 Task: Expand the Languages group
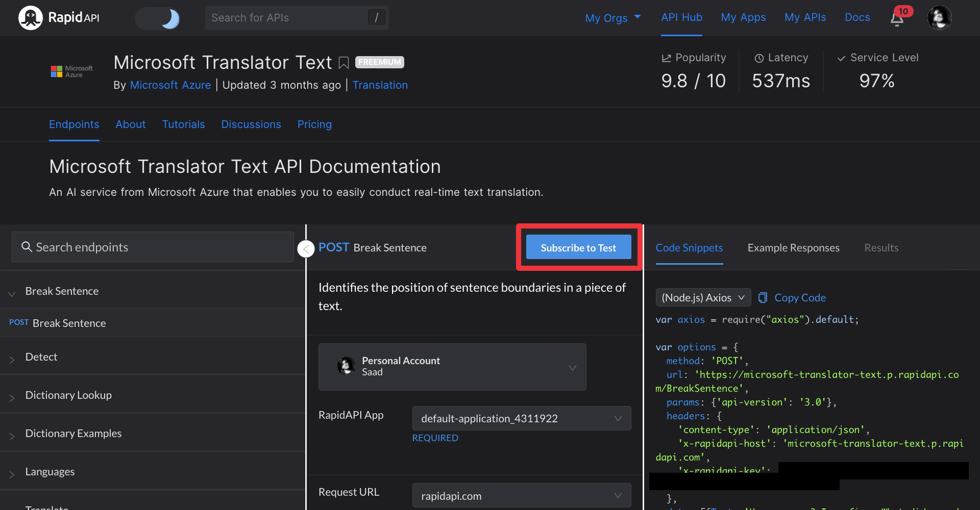point(153,472)
